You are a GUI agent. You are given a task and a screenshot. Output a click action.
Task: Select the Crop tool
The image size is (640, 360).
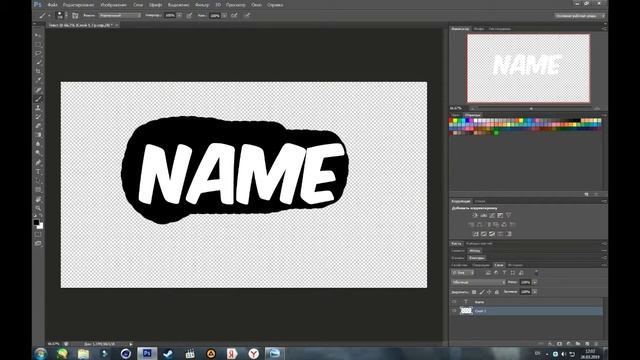click(38, 71)
